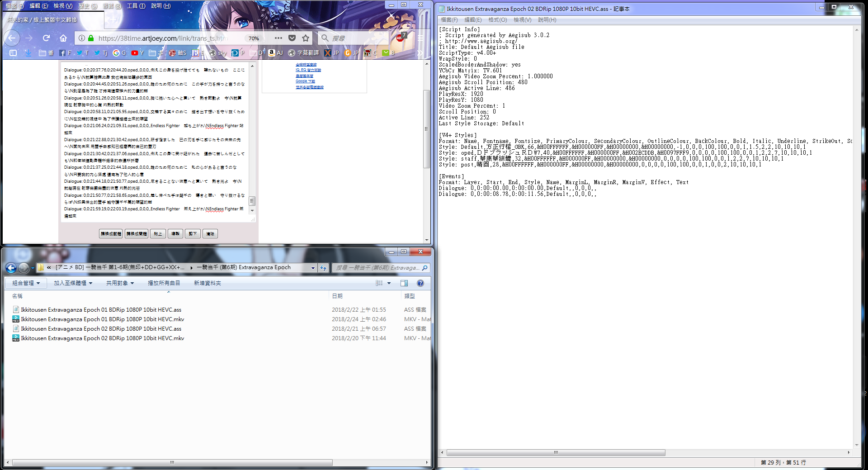Click 新增資料夾 in Explorer toolbar

[x=207, y=283]
